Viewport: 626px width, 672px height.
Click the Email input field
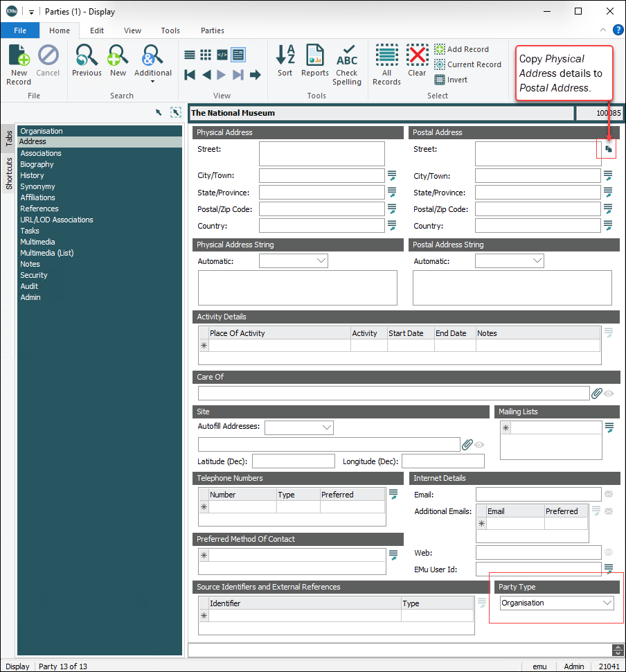[538, 495]
